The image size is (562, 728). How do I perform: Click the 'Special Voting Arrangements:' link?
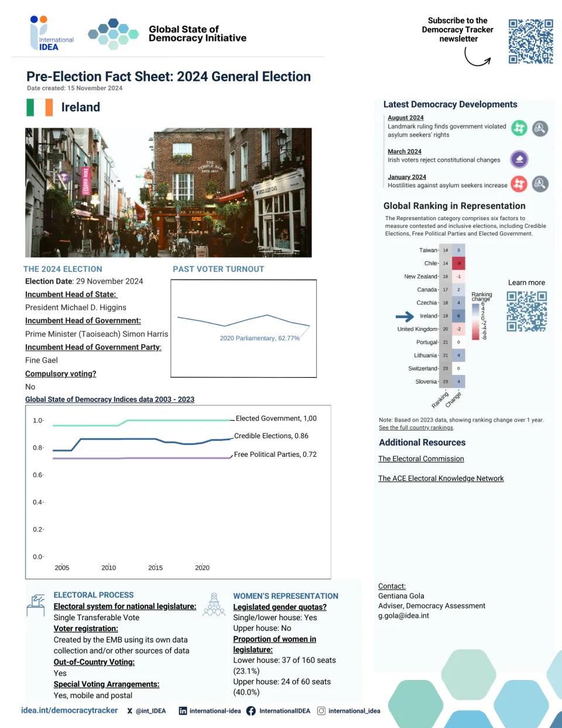coord(107,685)
